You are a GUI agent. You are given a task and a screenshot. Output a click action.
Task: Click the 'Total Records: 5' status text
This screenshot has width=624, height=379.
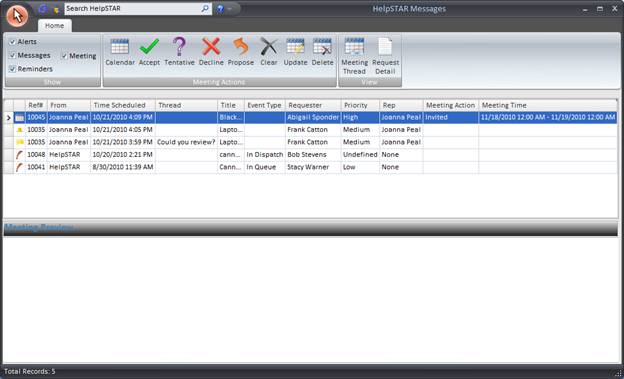pyautogui.click(x=30, y=371)
